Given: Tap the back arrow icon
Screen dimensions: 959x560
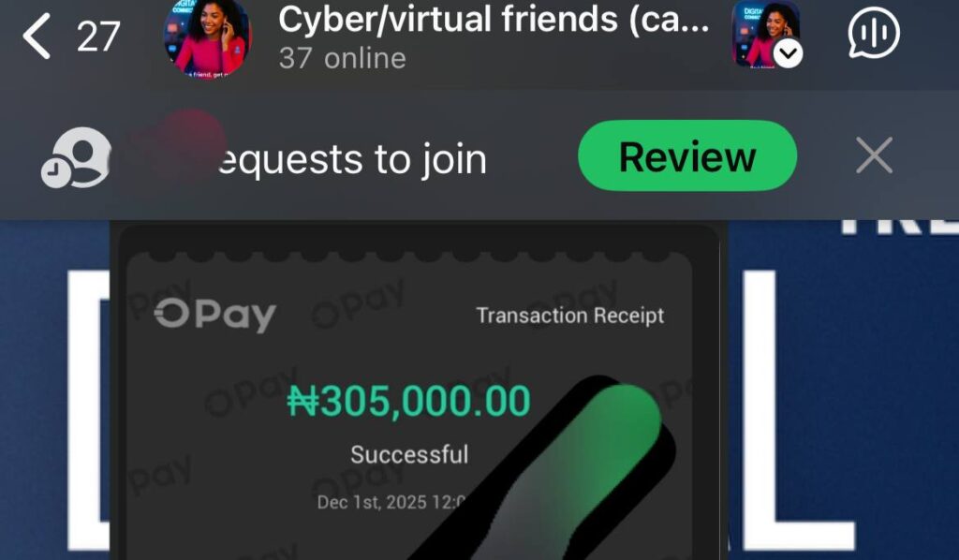Looking at the screenshot, I should pos(37,37).
